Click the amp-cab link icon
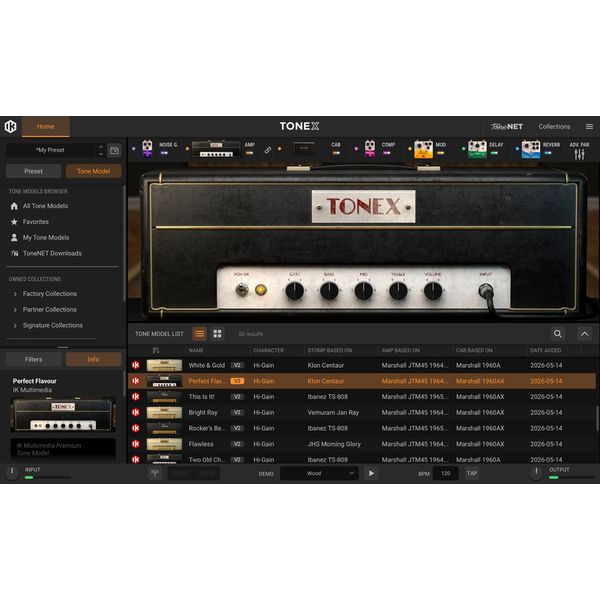Viewport: 600px width, 600px height. tap(268, 150)
